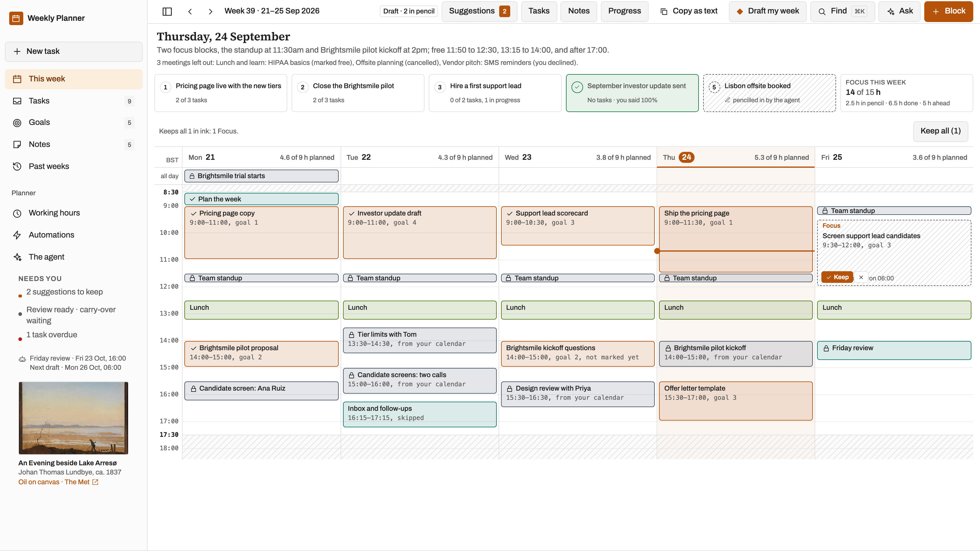Click 2 suggestions to keep item

point(64,292)
